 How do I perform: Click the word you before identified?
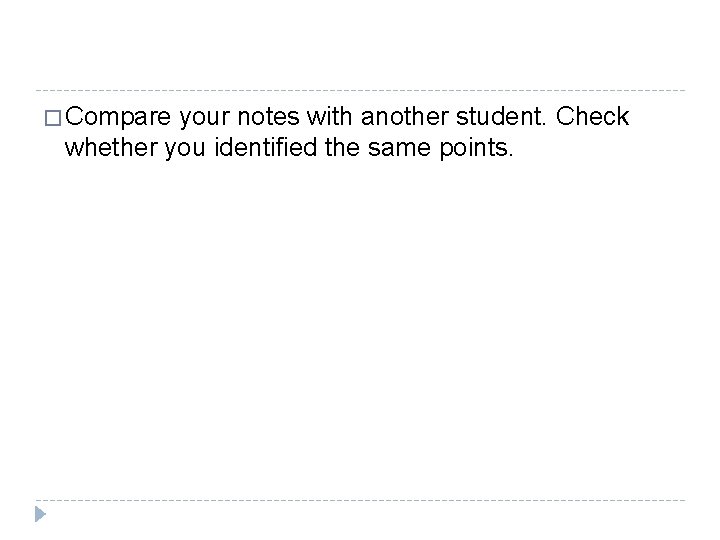185,150
